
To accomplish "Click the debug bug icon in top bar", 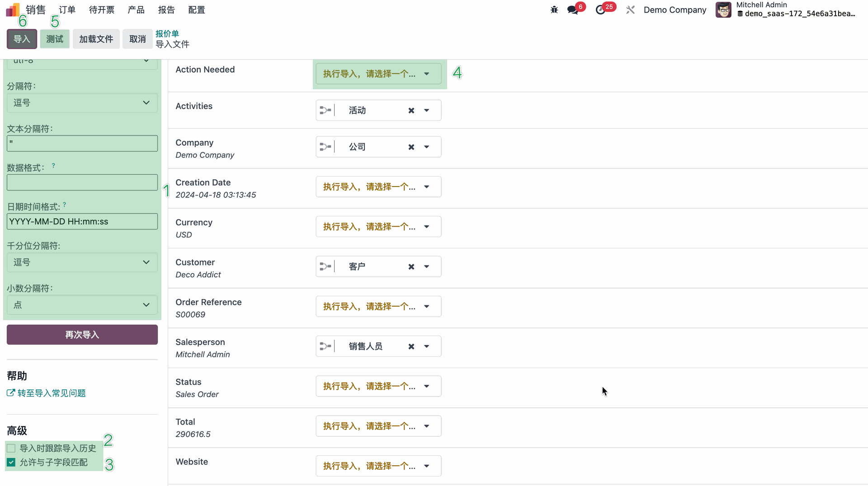I will pyautogui.click(x=554, y=9).
